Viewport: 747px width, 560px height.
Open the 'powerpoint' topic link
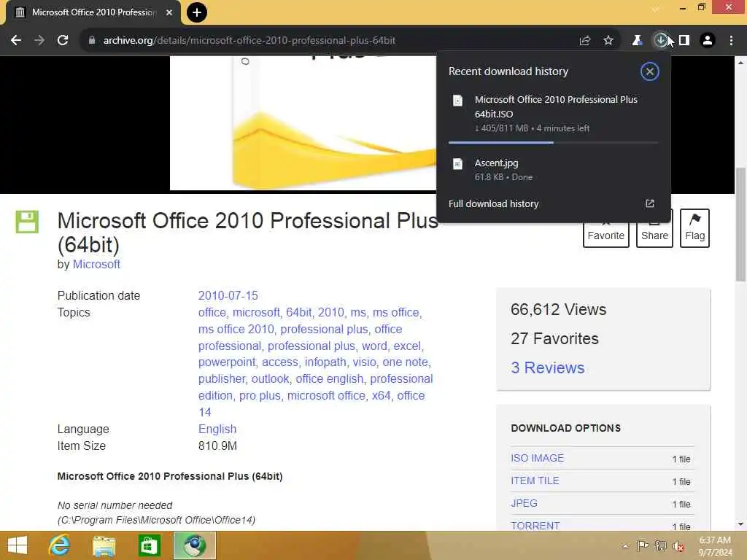coord(227,362)
